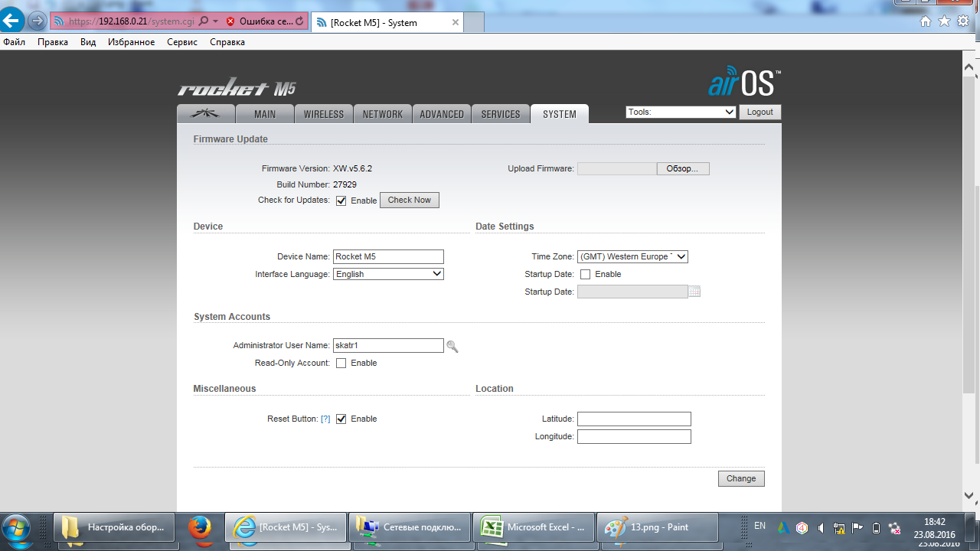This screenshot has height=551, width=980.
Task: Refresh the page from the address bar
Action: point(299,21)
